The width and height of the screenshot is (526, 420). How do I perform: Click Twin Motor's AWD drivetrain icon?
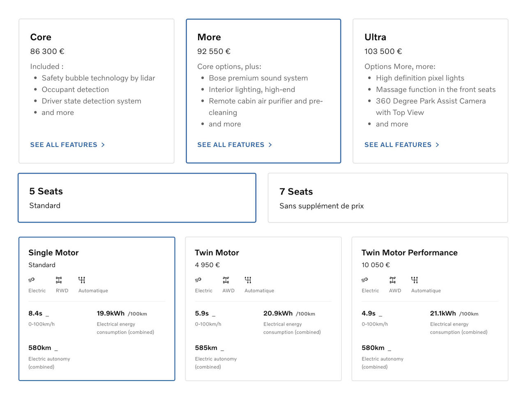pos(226,280)
